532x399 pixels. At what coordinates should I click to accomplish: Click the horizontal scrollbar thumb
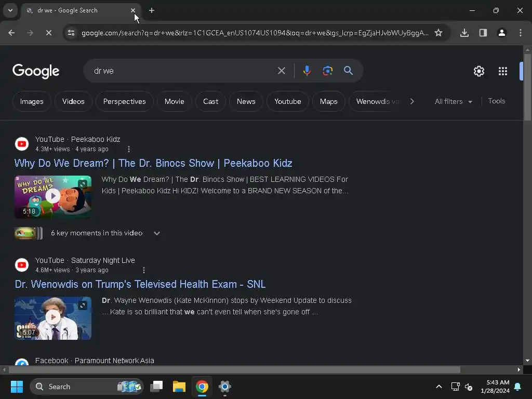(234, 369)
